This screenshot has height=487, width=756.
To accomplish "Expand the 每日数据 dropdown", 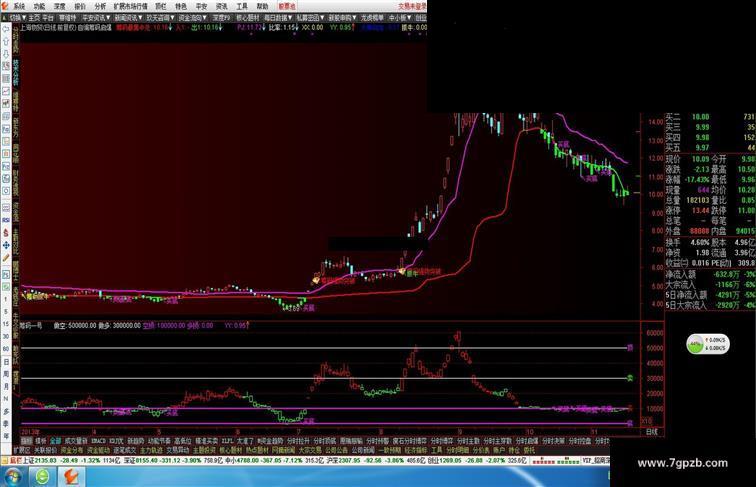I will coord(278,17).
